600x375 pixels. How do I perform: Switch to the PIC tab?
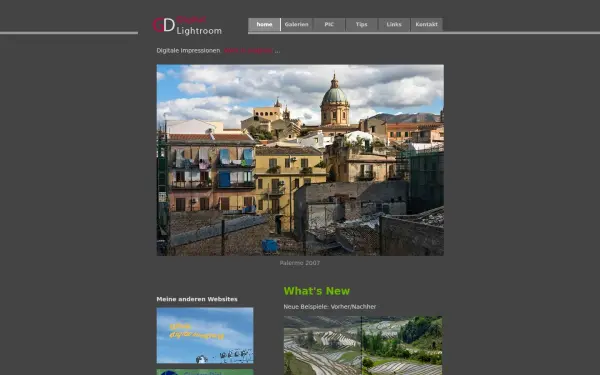[329, 24]
